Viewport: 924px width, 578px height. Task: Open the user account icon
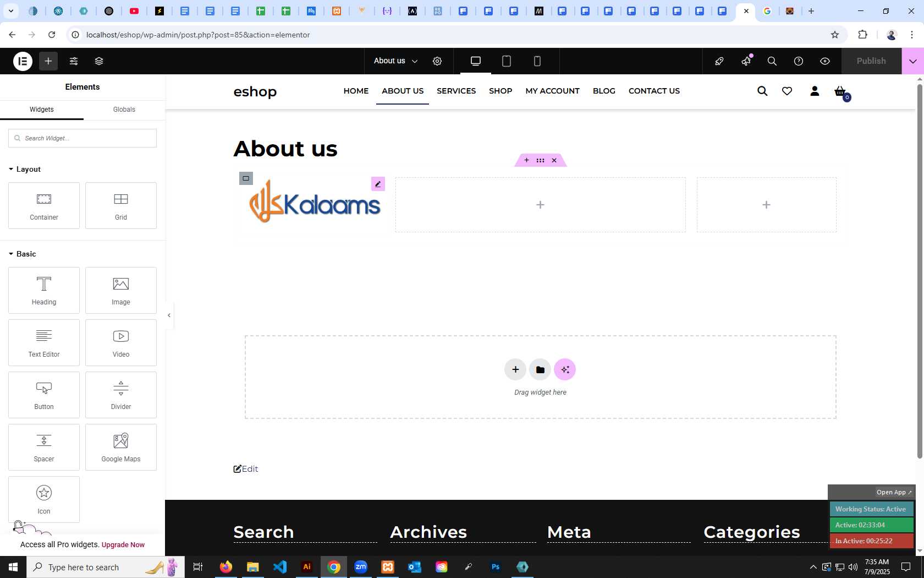coord(815,91)
